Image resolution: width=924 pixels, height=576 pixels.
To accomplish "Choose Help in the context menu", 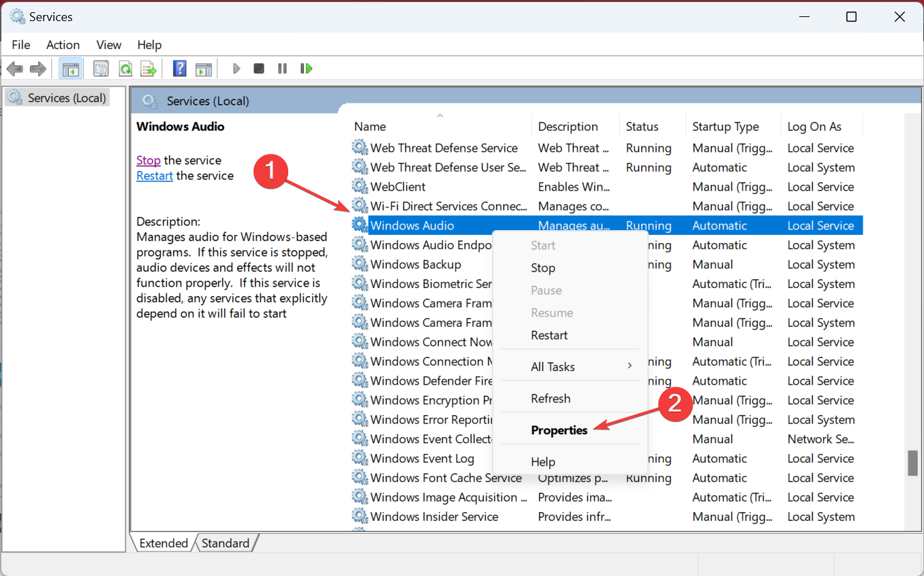I will click(x=543, y=462).
